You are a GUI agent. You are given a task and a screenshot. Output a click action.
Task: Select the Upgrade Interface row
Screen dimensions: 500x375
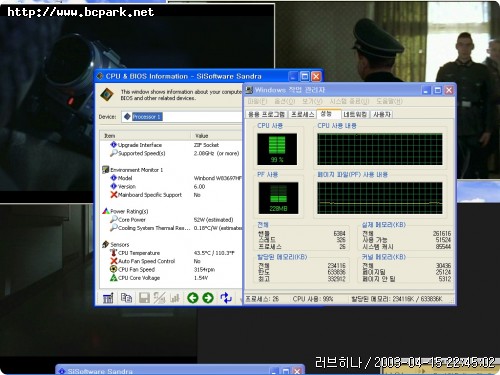171,145
